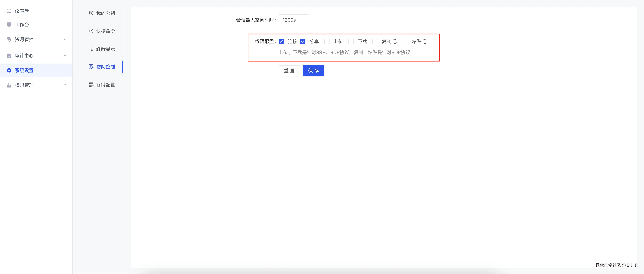Click the session idle time 1200s field
This screenshot has height=274, width=644.
click(x=294, y=20)
